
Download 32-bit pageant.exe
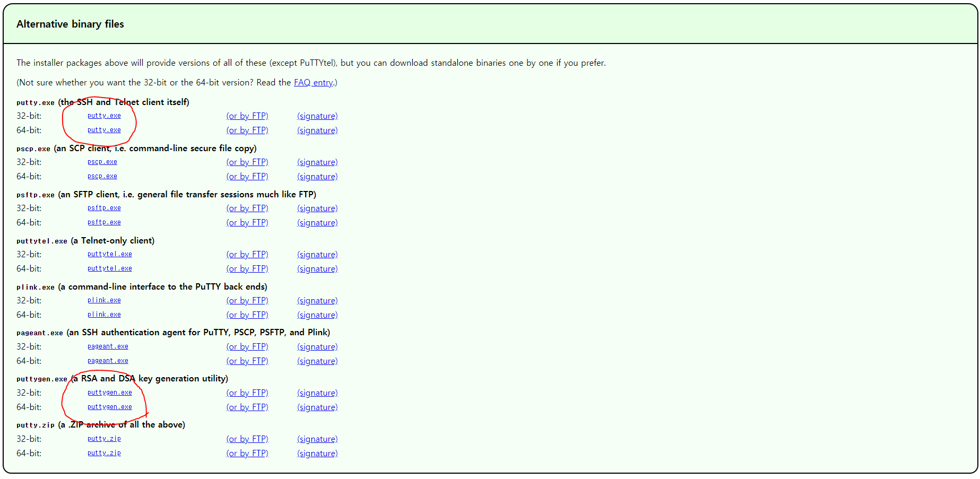[x=108, y=346]
